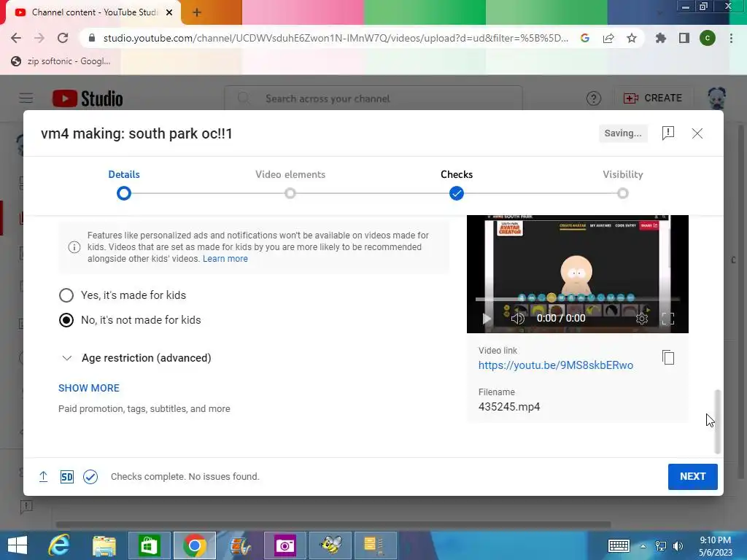This screenshot has height=560, width=747.
Task: Click the Checks complete. No issues found text
Action: click(x=185, y=477)
